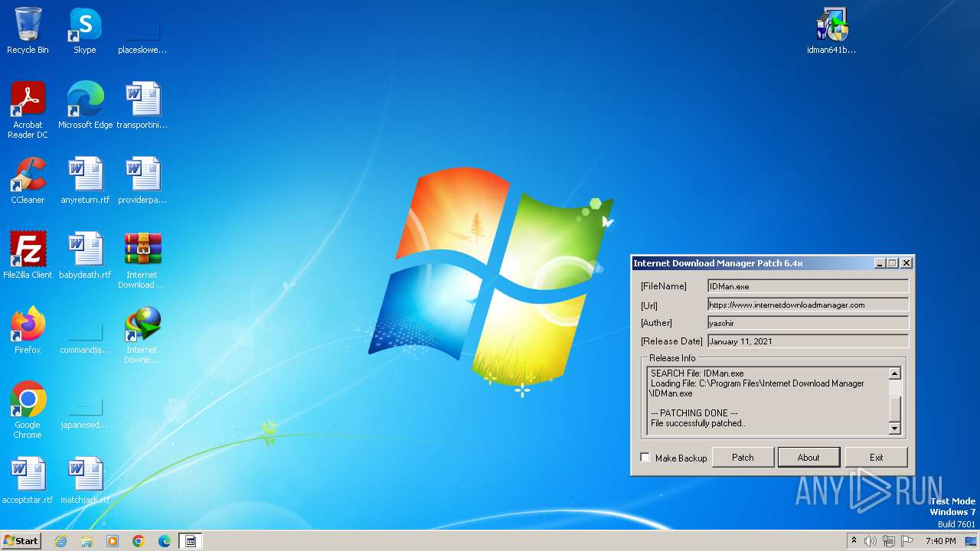Select the babydeath.rtf document icon

(85, 255)
